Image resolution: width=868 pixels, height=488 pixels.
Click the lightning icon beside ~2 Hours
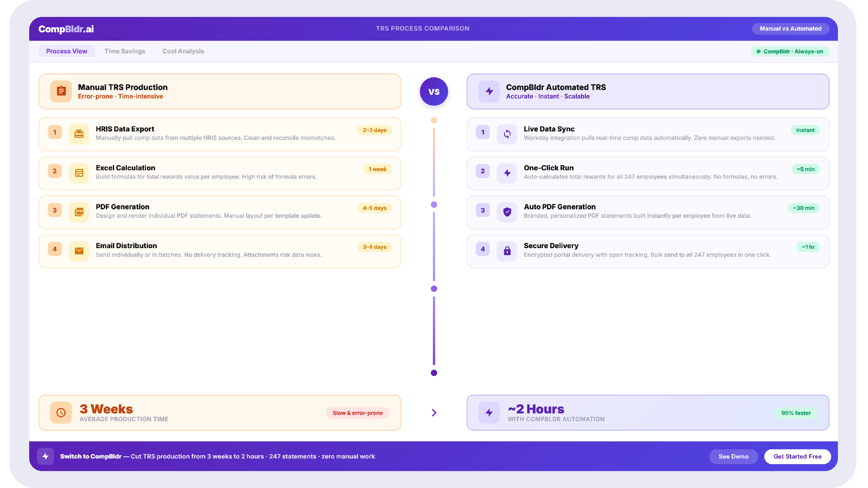489,413
